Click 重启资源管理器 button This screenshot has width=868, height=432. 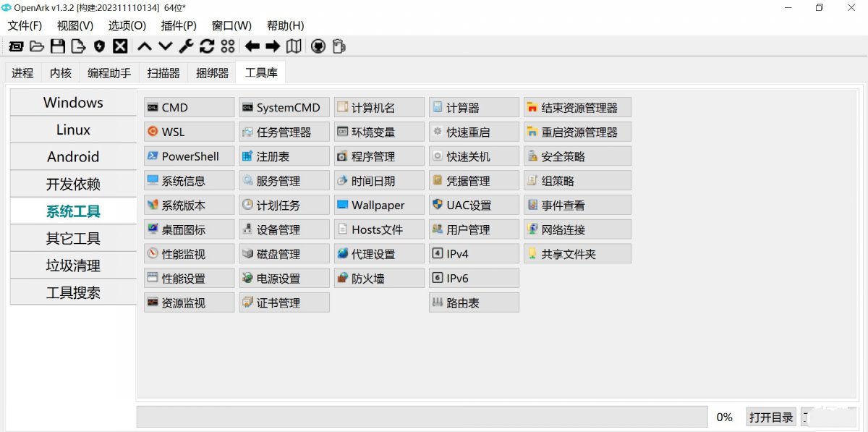577,132
